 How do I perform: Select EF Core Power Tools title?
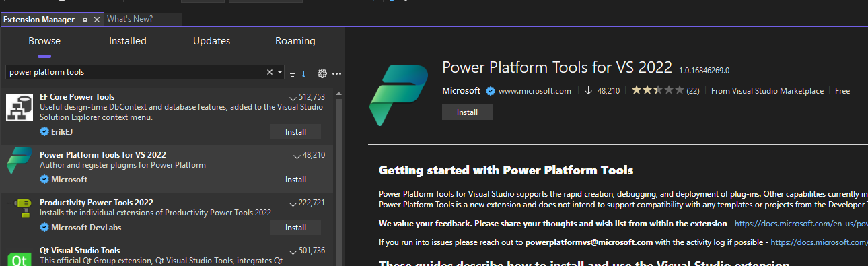tap(77, 97)
